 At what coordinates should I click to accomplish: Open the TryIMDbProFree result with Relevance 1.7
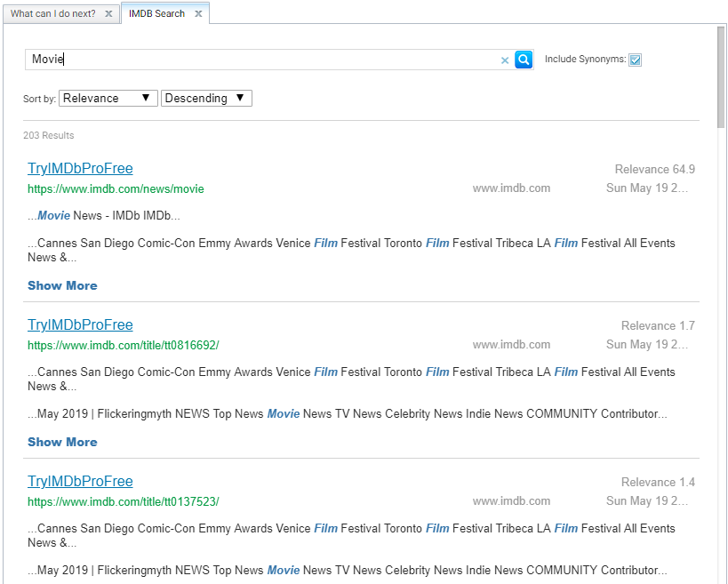tap(80, 325)
